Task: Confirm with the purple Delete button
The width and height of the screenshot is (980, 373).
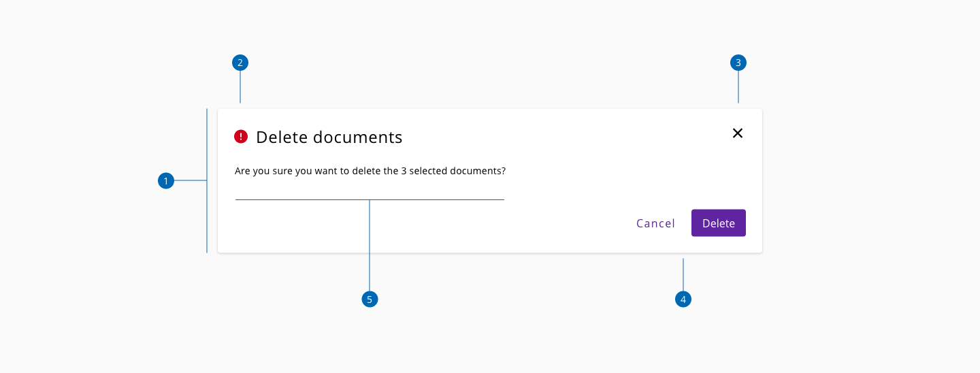Action: point(719,223)
